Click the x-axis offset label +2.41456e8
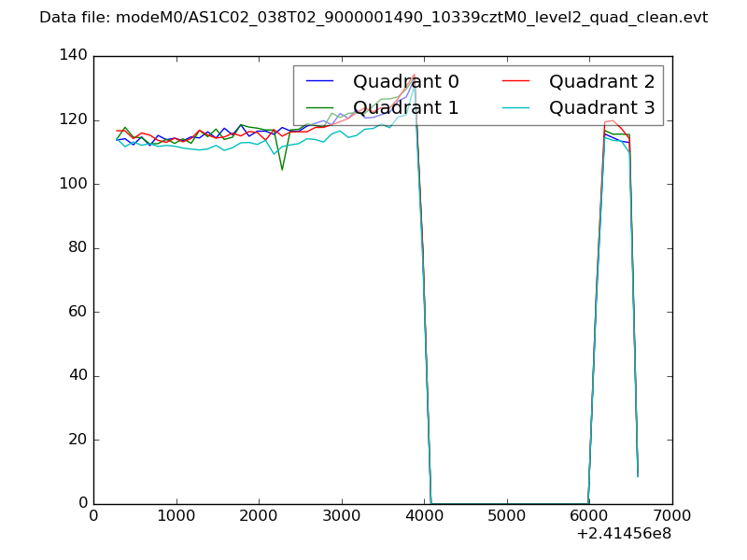This screenshot has width=747, height=560. [625, 535]
